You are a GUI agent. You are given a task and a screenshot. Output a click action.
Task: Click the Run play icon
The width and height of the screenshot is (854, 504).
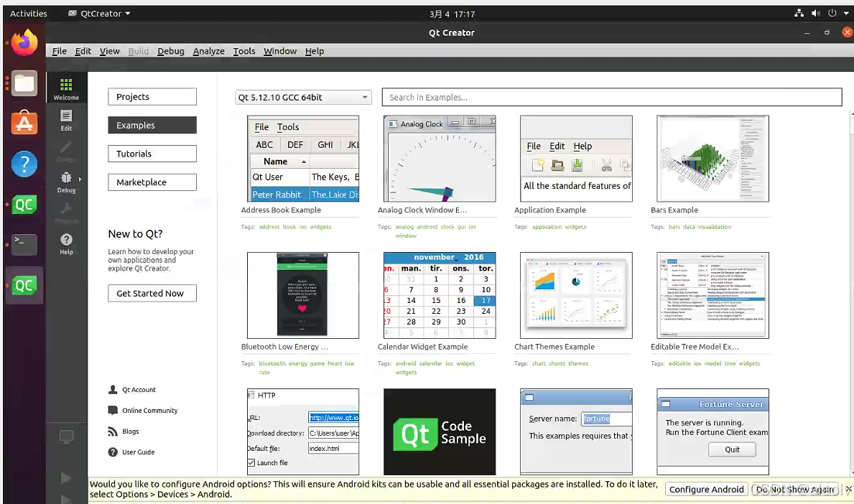pyautogui.click(x=66, y=478)
